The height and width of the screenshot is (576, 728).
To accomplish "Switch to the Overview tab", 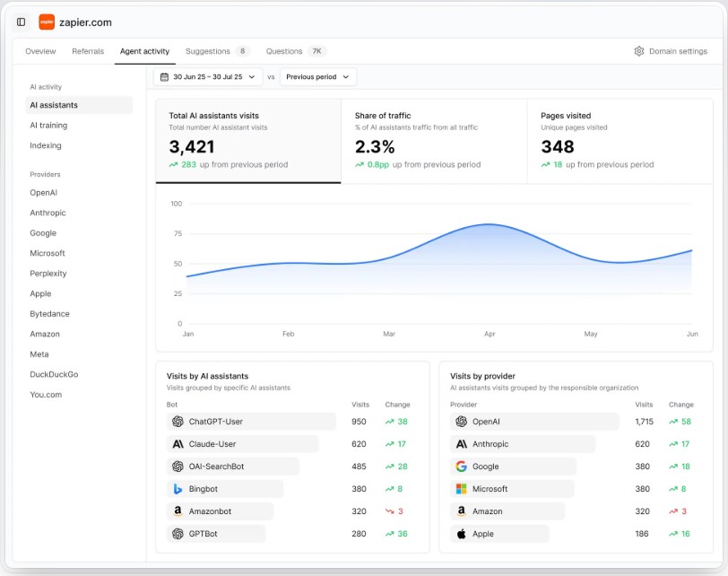I will click(40, 51).
